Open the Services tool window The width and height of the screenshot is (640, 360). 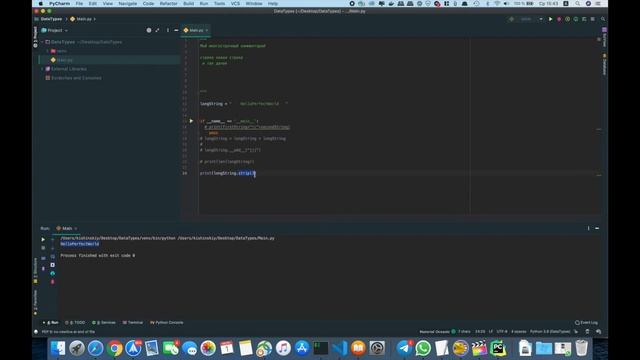point(104,323)
